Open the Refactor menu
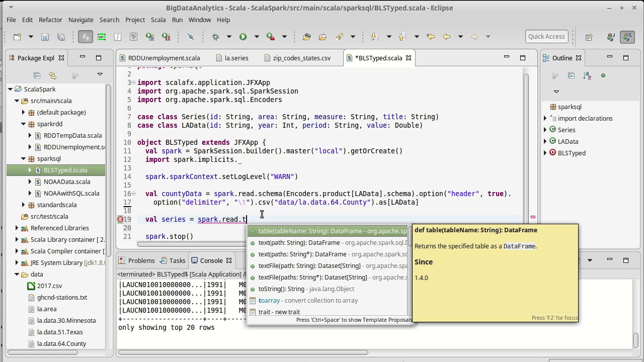The height and width of the screenshot is (362, 644). [x=50, y=20]
